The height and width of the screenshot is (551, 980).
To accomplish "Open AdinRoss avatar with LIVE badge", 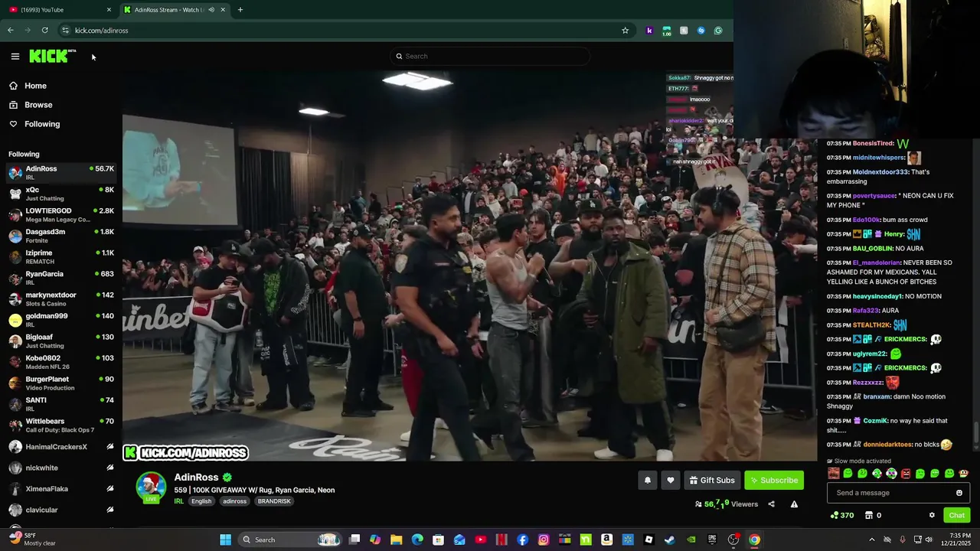I will (x=151, y=487).
